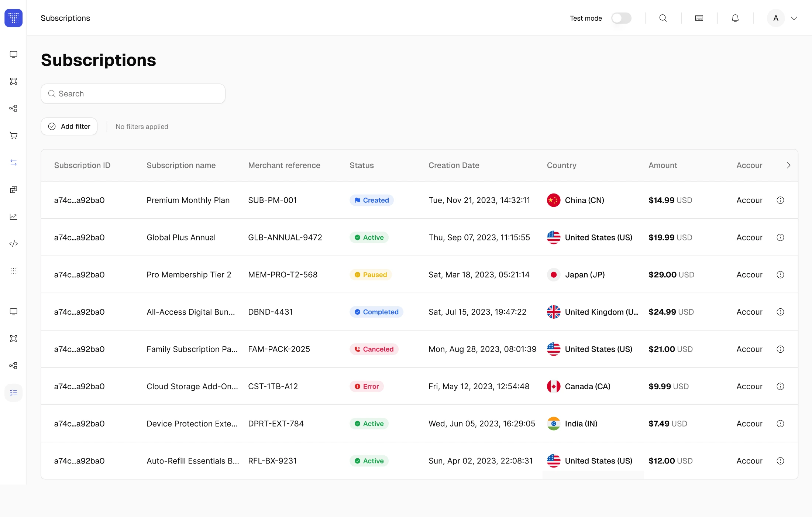Click the Status column header
Image resolution: width=812 pixels, height=517 pixels.
(362, 165)
